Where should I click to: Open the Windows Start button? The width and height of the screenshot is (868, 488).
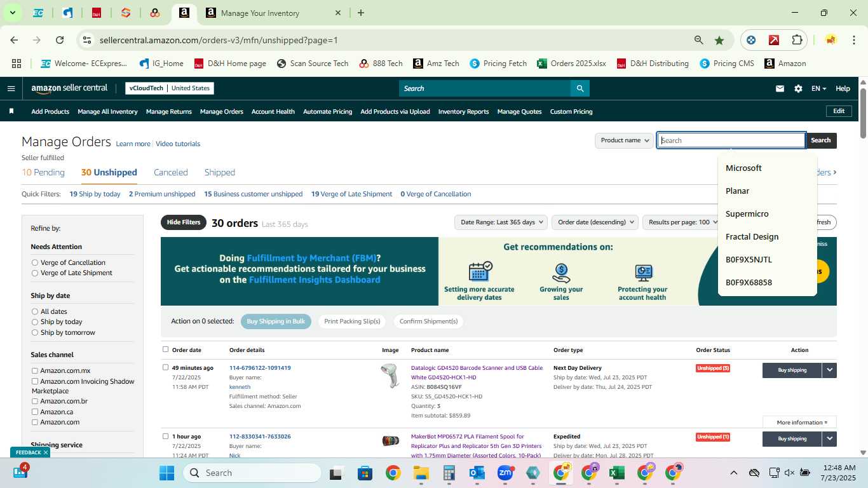coord(166,473)
